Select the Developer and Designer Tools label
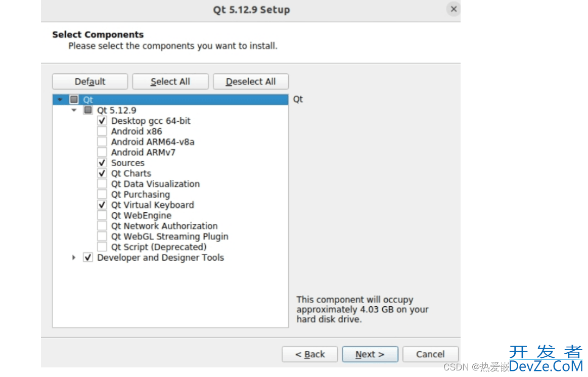This screenshot has height=377, width=588. (x=160, y=257)
